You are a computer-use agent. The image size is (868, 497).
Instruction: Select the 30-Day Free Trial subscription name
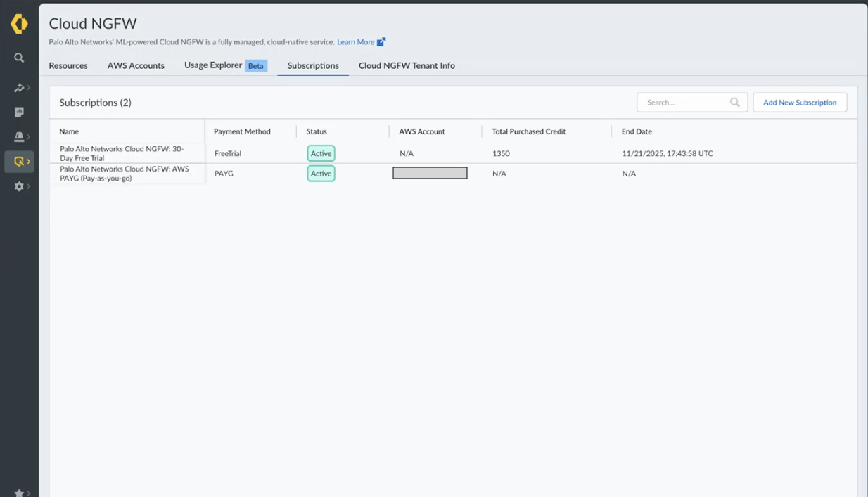[122, 153]
